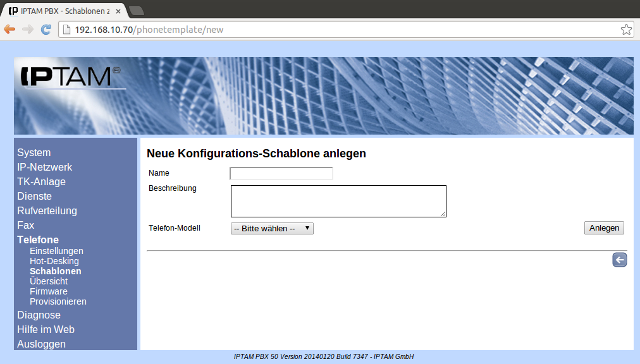Choose Provisionieren under Telefone

58,301
